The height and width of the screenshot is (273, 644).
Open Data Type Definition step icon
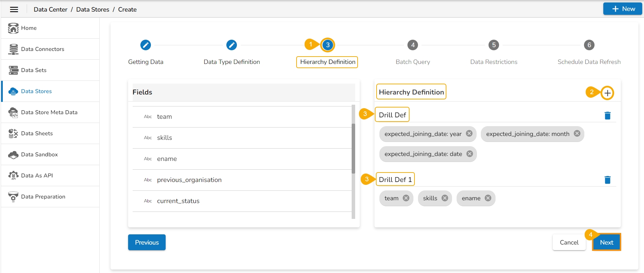(232, 45)
